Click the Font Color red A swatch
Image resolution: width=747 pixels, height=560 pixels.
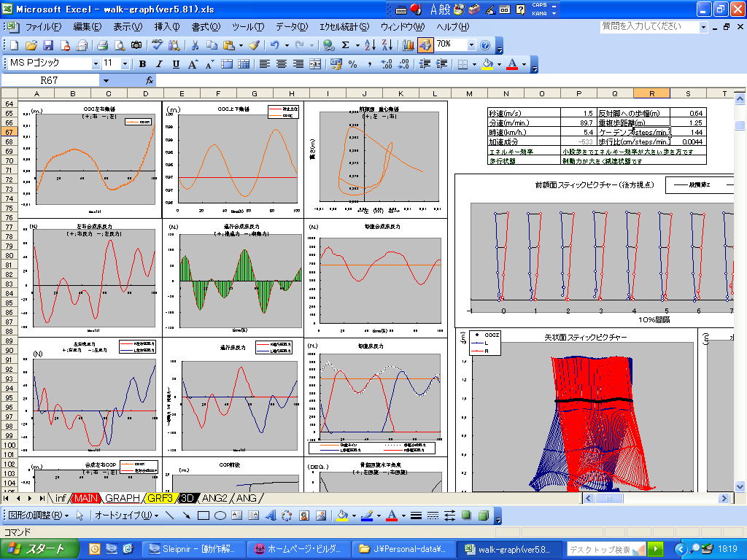[x=512, y=64]
